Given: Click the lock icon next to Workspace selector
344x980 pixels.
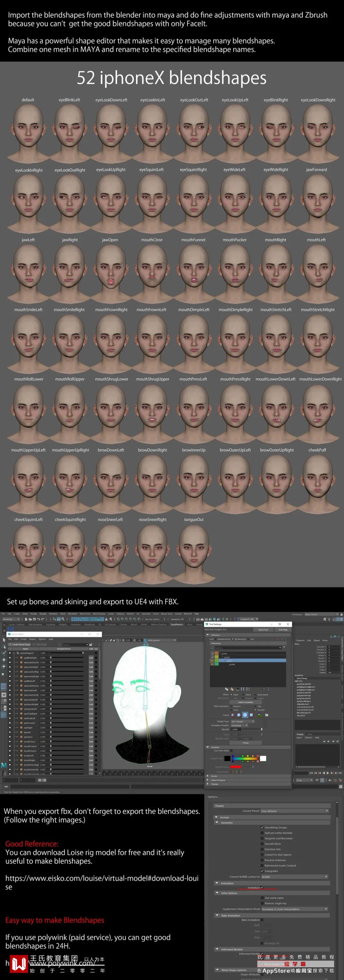Looking at the screenshot, I should 342,614.
